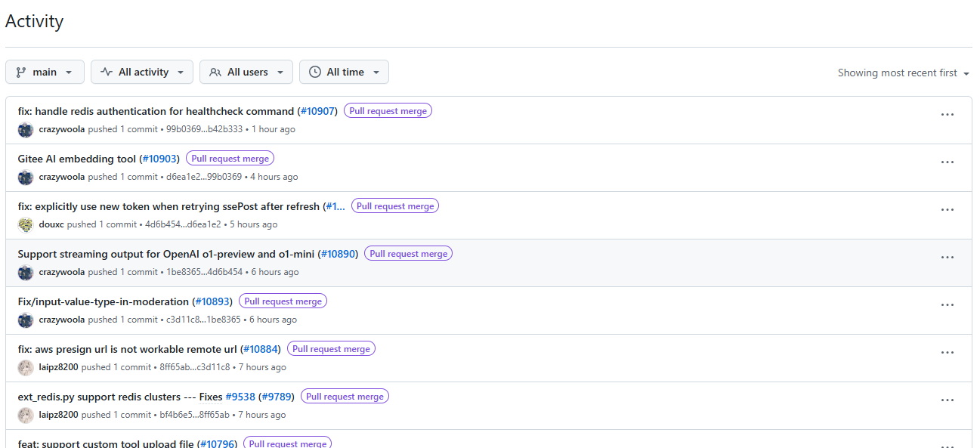
Task: Click title 'Fix/input-value-type-in-moderation'
Action: [104, 301]
